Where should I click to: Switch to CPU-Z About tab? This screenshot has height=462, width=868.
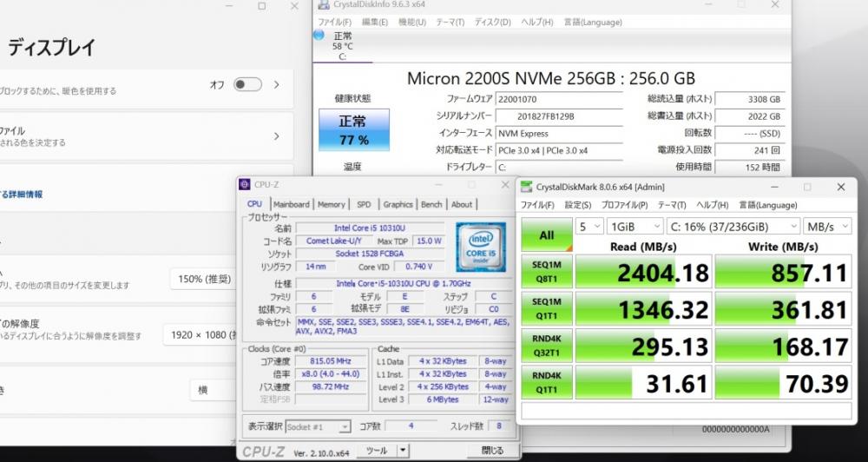coord(462,204)
